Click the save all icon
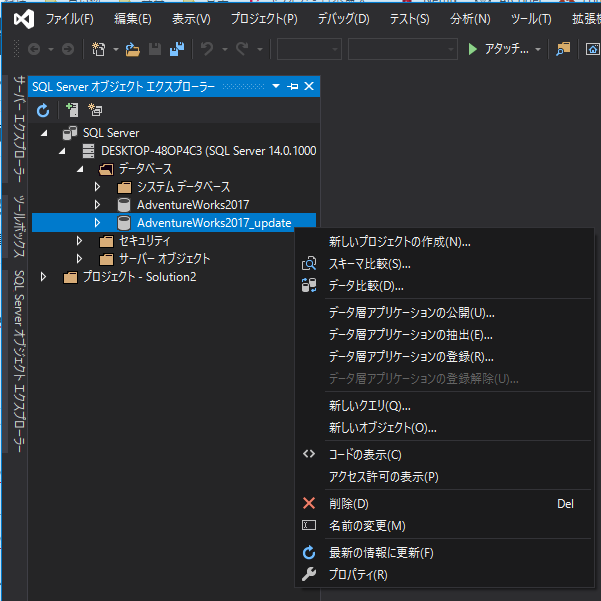 (x=177, y=49)
